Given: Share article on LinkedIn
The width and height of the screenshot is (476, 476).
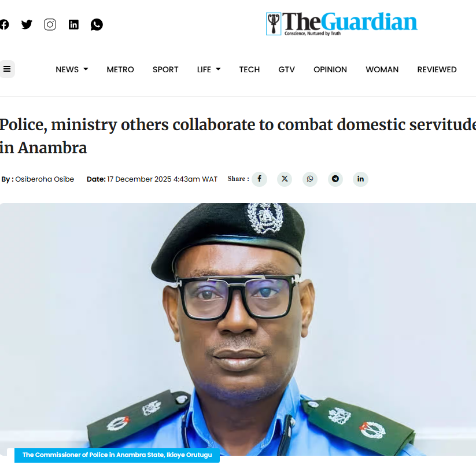Looking at the screenshot, I should pyautogui.click(x=360, y=179).
